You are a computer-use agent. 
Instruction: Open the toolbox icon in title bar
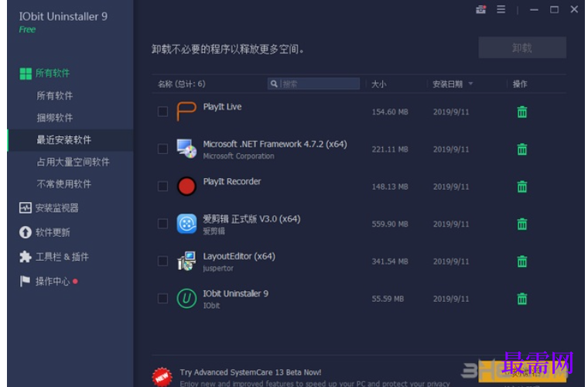coord(480,9)
